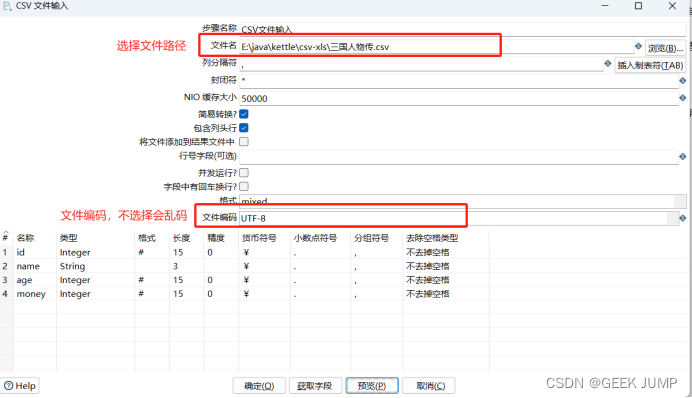Click the 取消(C) button

429,386
